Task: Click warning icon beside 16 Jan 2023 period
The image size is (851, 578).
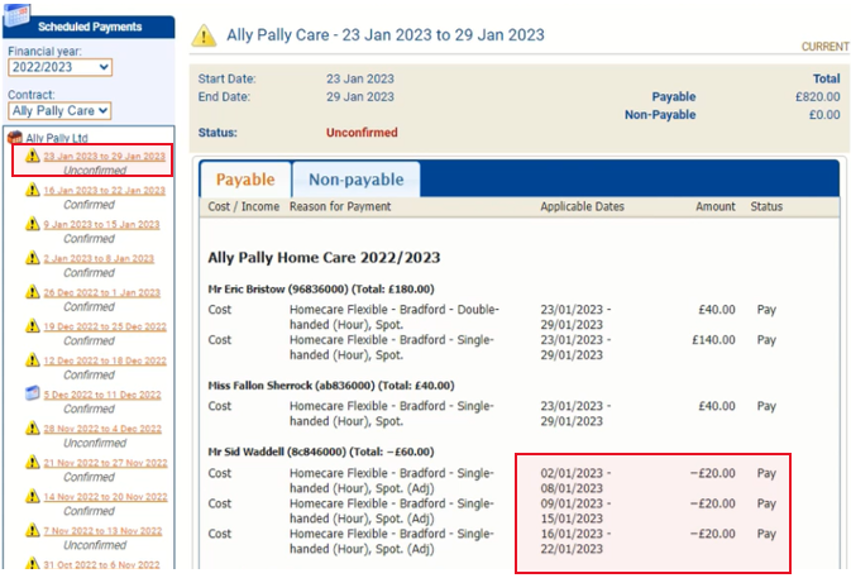Action: (33, 190)
